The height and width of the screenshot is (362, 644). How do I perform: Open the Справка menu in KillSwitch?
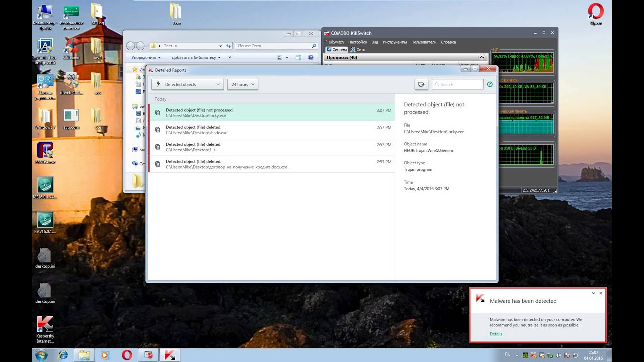[448, 42]
